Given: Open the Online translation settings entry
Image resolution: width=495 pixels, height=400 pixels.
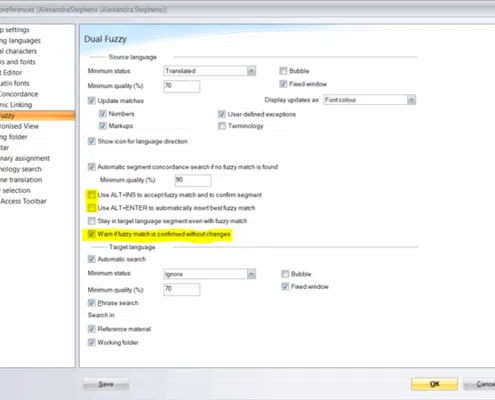Looking at the screenshot, I should pyautogui.click(x=21, y=180).
